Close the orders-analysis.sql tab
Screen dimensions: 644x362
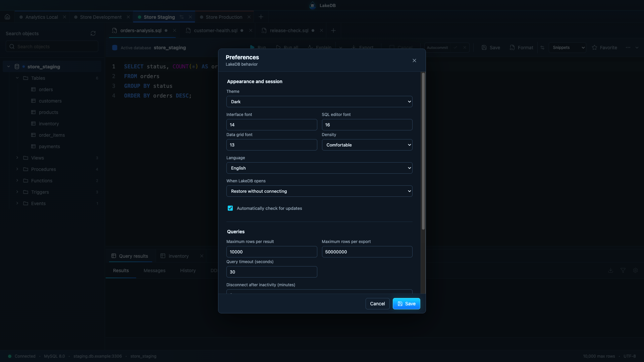coord(174,31)
